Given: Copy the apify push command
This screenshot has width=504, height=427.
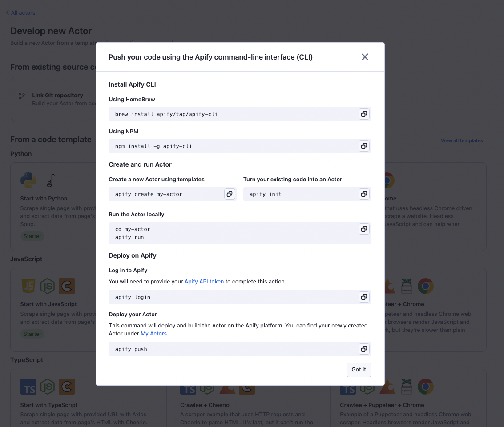Looking at the screenshot, I should pos(364,349).
